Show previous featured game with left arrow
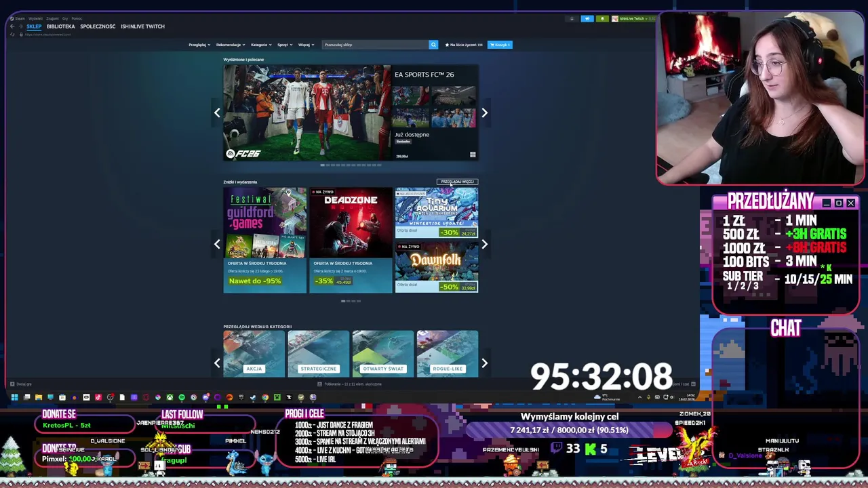 (217, 113)
